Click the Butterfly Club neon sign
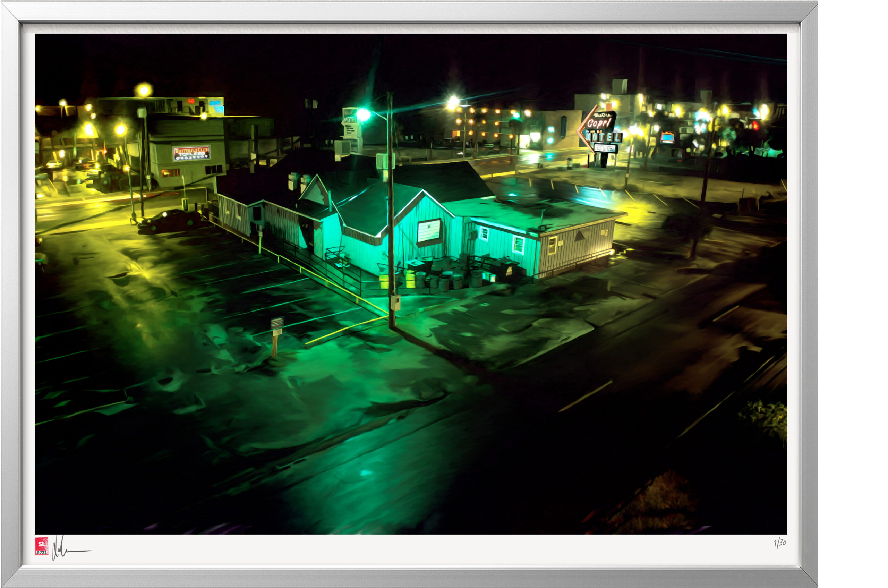The width and height of the screenshot is (888, 588). pos(191,153)
